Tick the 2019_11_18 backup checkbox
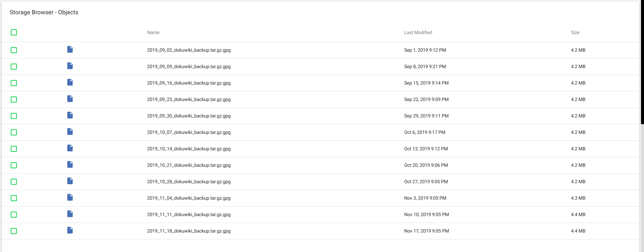The image size is (644, 252). pyautogui.click(x=14, y=231)
